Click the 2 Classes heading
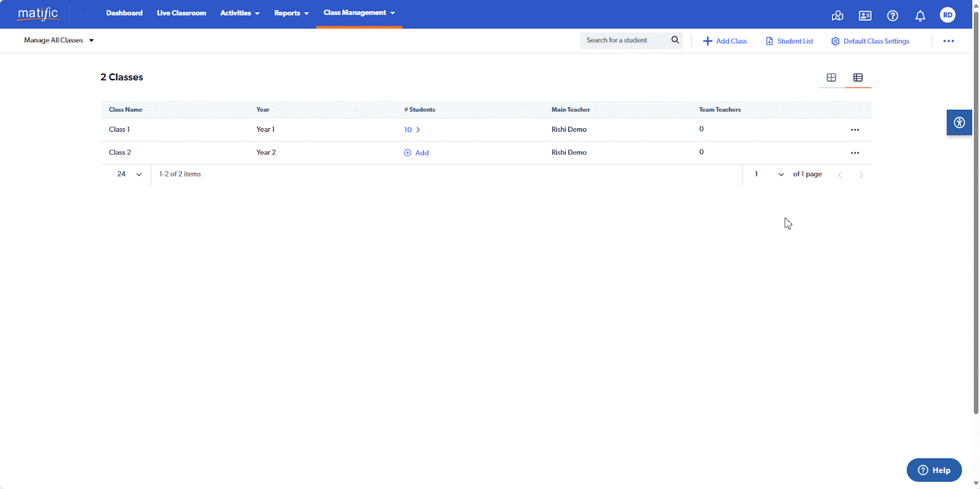980x489 pixels. point(122,77)
